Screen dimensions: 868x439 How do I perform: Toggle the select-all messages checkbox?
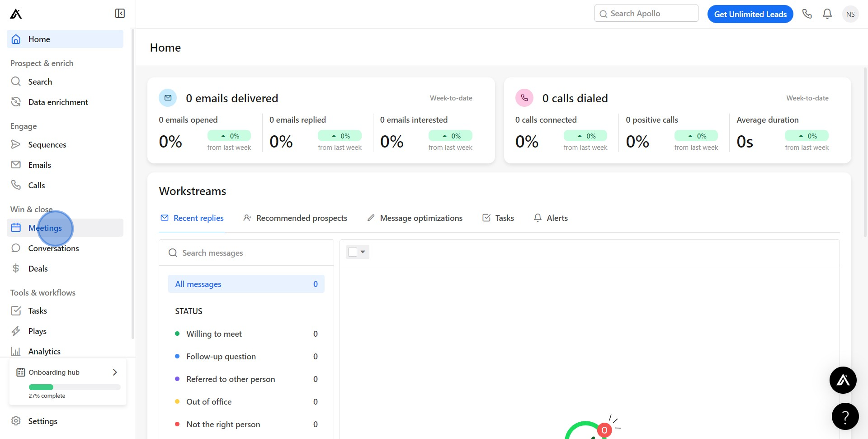tap(353, 252)
